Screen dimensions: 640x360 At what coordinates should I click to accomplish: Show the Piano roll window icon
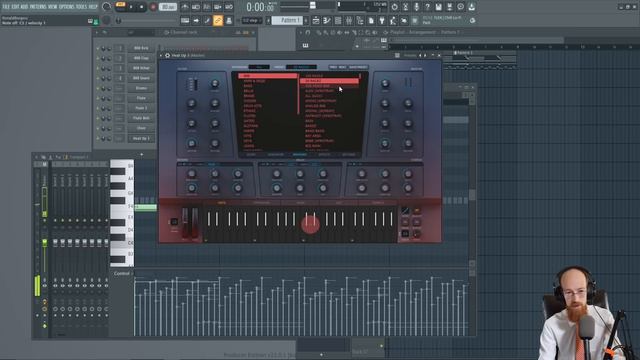click(327, 20)
